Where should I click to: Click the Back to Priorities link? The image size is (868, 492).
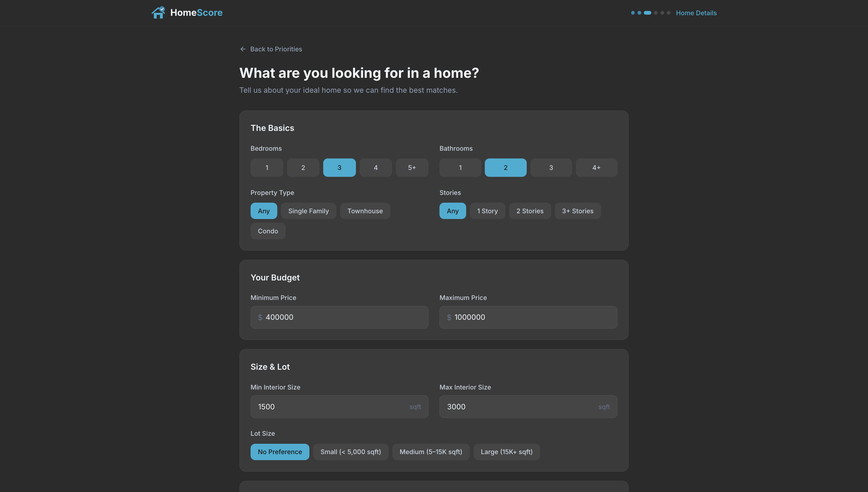[x=276, y=49]
